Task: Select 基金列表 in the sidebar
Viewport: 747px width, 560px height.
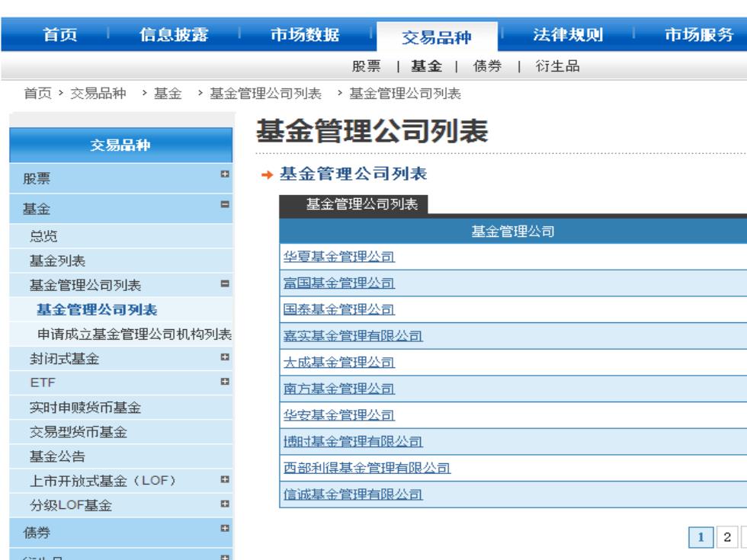Action: click(x=57, y=261)
